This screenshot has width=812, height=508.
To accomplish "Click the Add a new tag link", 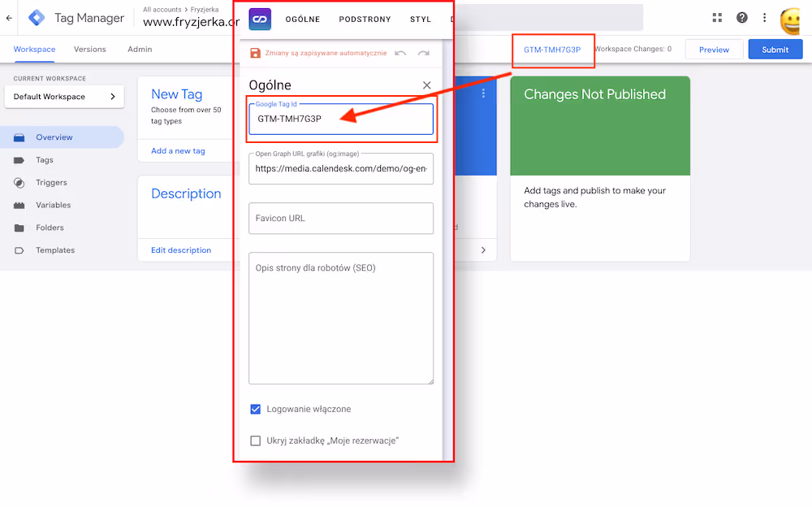I will point(178,151).
